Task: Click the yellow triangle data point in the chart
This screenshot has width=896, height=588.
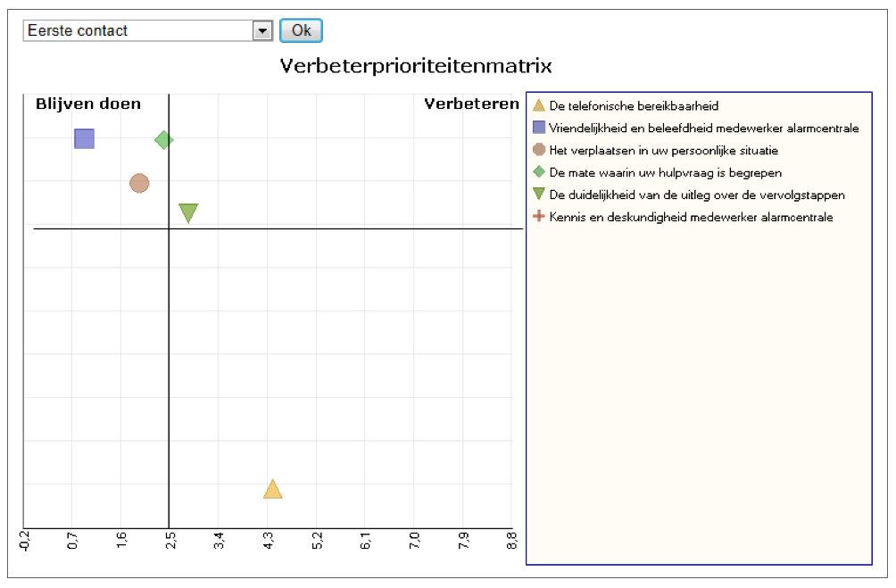Action: click(273, 490)
